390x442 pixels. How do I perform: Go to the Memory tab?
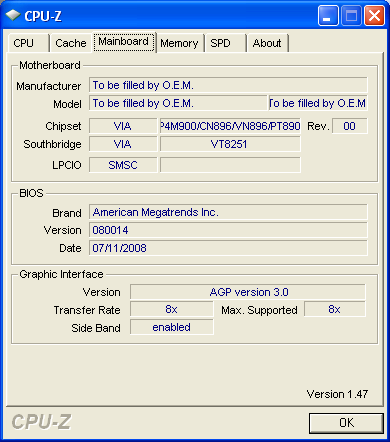tap(180, 43)
